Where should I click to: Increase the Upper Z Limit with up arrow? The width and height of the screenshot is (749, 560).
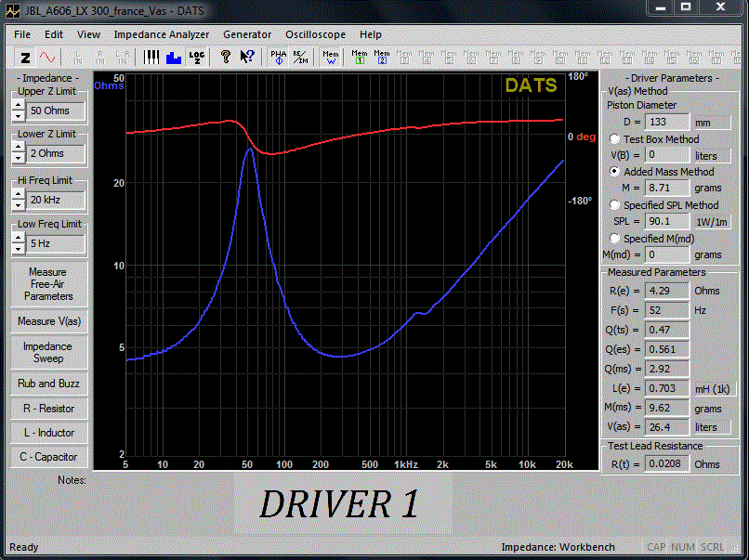19,106
